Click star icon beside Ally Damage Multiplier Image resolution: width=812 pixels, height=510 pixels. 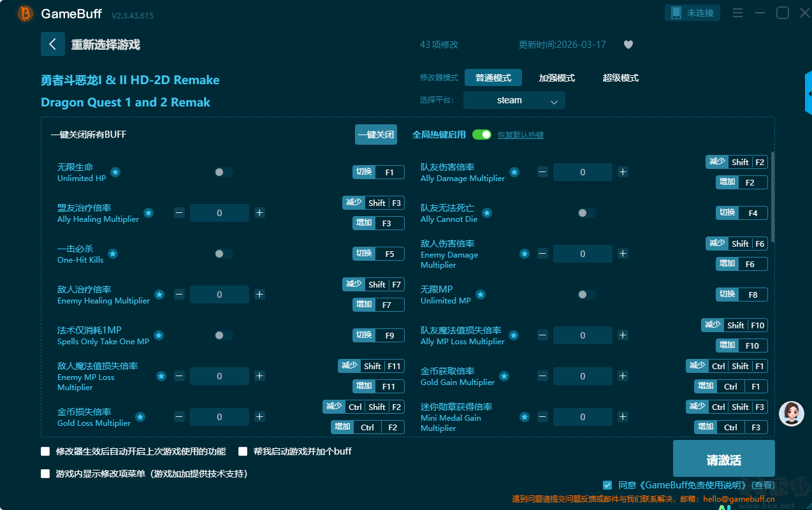514,172
